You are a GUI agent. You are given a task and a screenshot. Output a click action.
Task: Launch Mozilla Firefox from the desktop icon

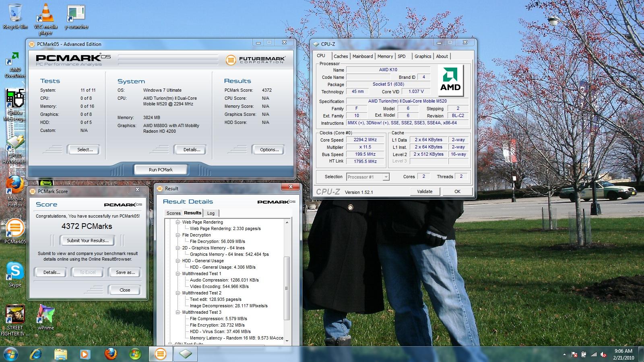[x=15, y=191]
